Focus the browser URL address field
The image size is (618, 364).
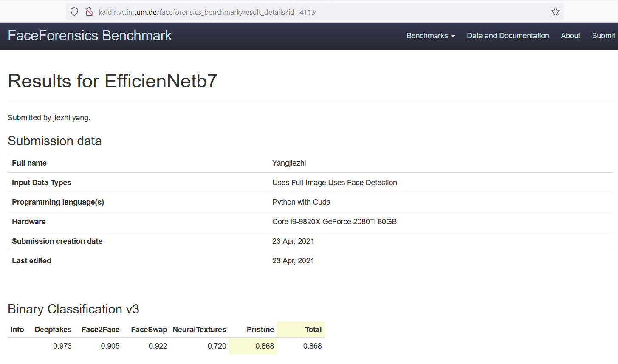point(297,12)
